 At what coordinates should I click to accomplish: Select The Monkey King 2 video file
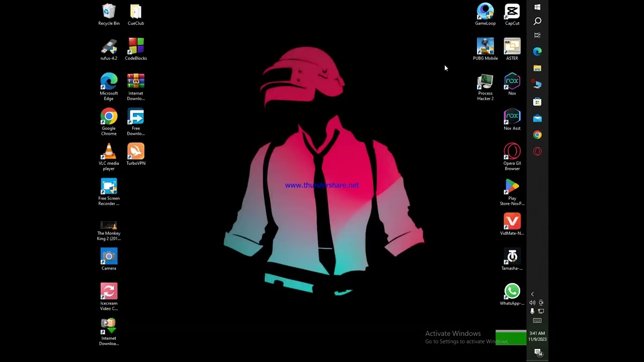pos(109,230)
